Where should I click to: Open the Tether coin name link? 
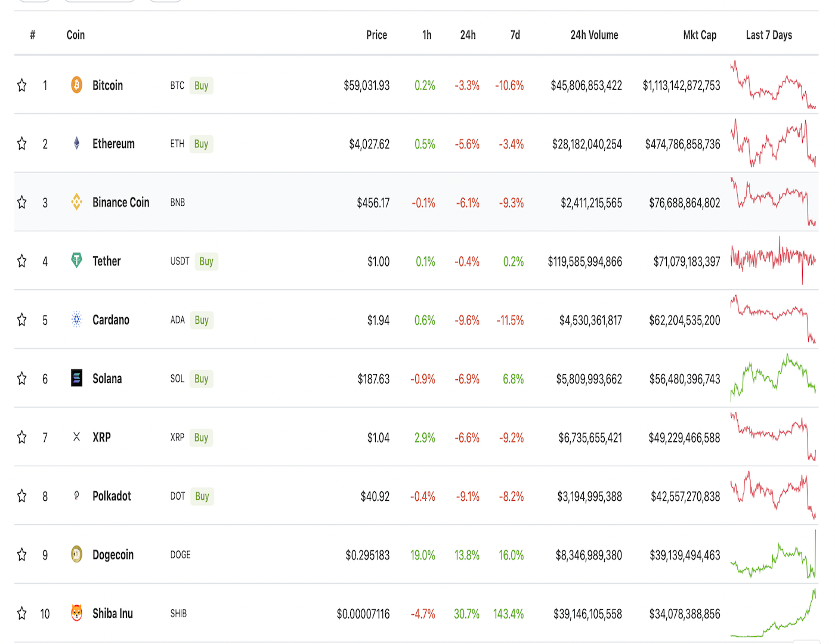pyautogui.click(x=106, y=261)
